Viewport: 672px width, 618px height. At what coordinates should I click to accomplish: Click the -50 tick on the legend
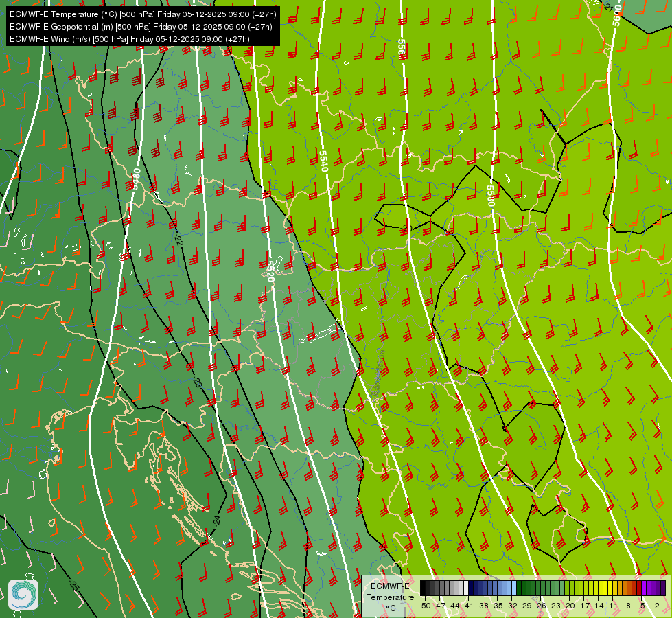click(x=424, y=606)
